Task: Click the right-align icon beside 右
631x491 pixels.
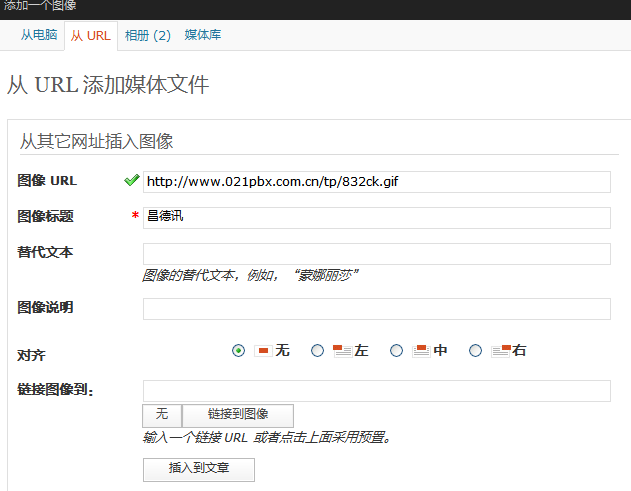Action: 501,351
